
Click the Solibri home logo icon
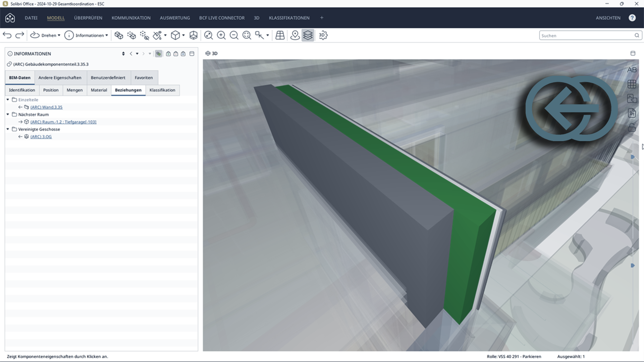click(10, 18)
